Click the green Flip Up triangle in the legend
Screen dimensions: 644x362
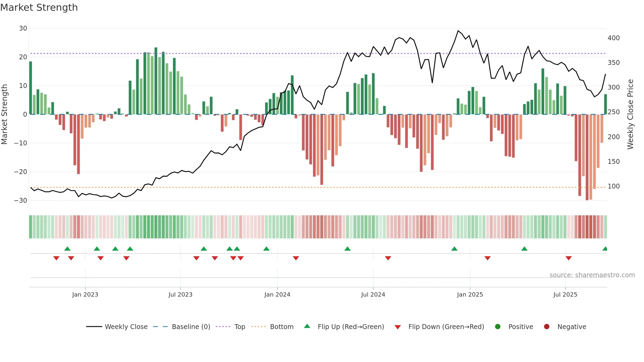point(307,326)
